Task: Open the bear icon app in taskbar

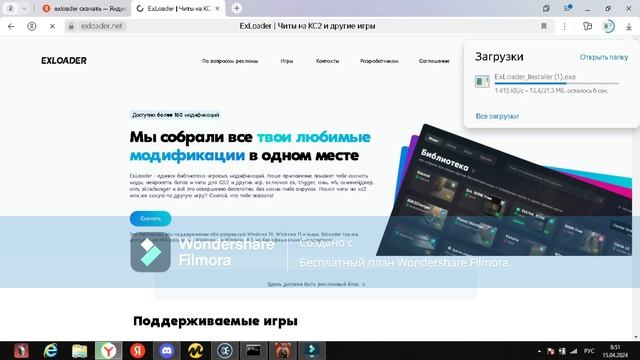Action: [282, 351]
